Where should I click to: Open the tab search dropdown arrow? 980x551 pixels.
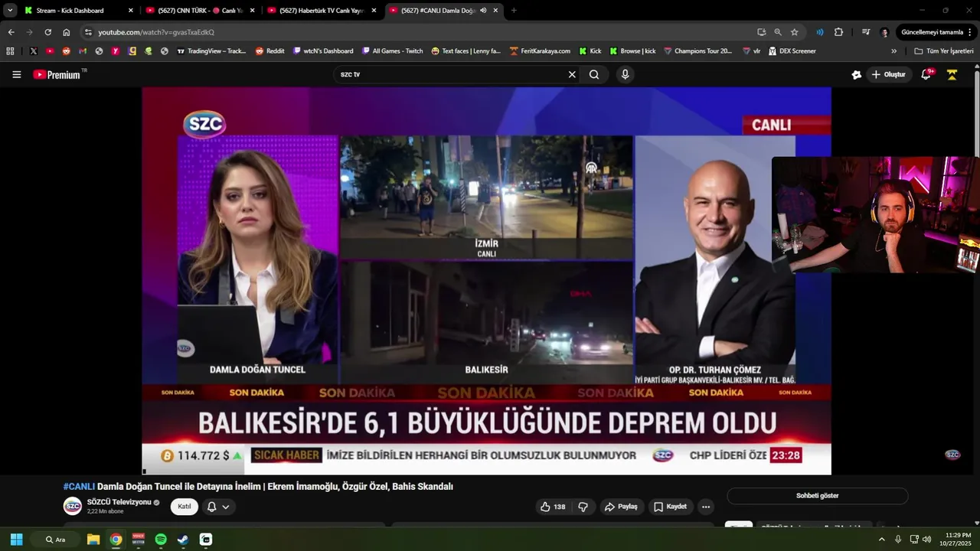(x=10, y=11)
